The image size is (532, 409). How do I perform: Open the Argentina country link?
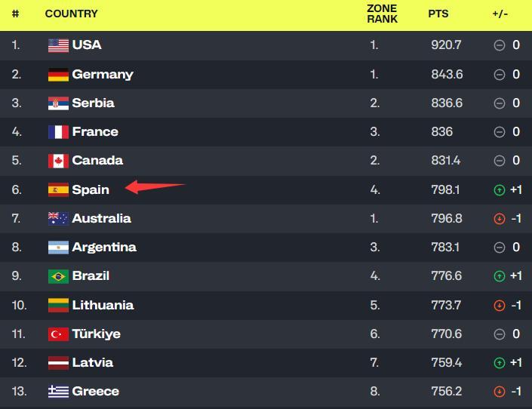(104, 247)
